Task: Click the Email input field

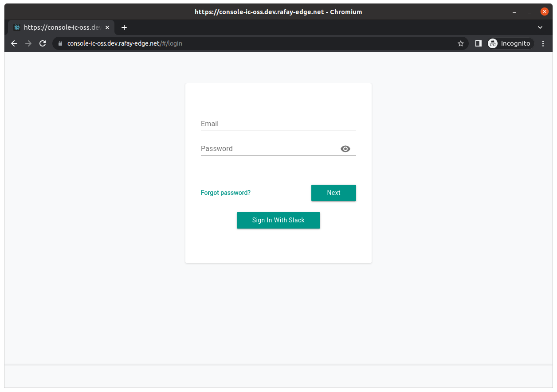Action: click(278, 124)
